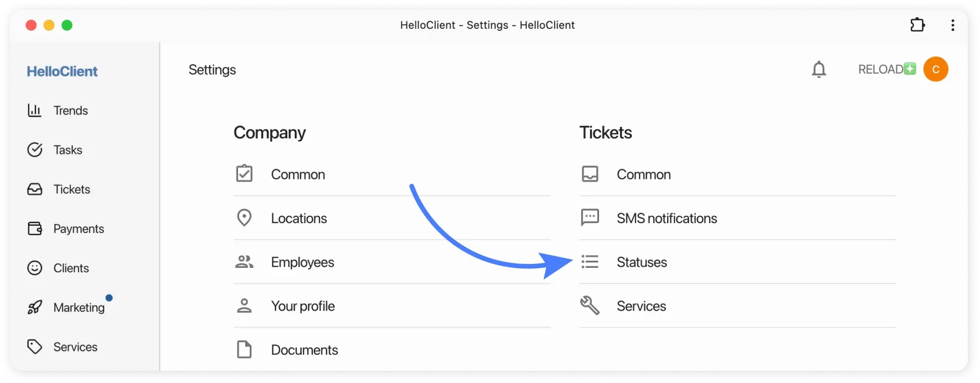The image size is (980, 383).
Task: Click the Locations map pin icon
Action: pos(244,218)
